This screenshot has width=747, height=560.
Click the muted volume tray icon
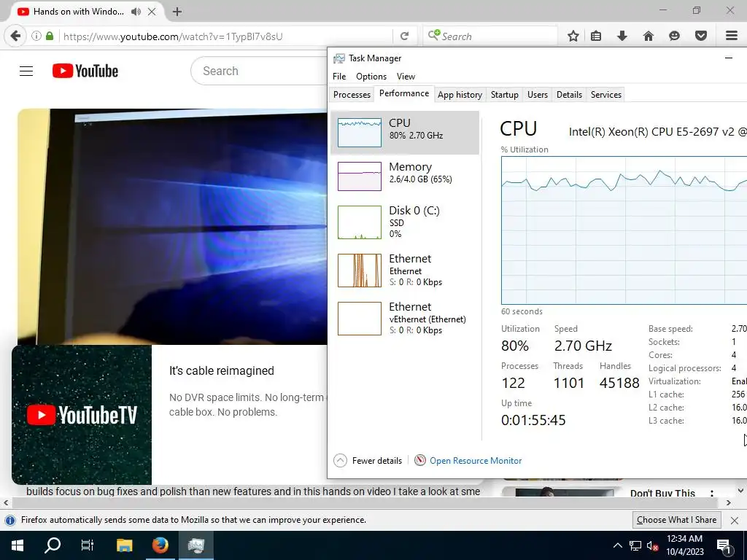point(652,545)
